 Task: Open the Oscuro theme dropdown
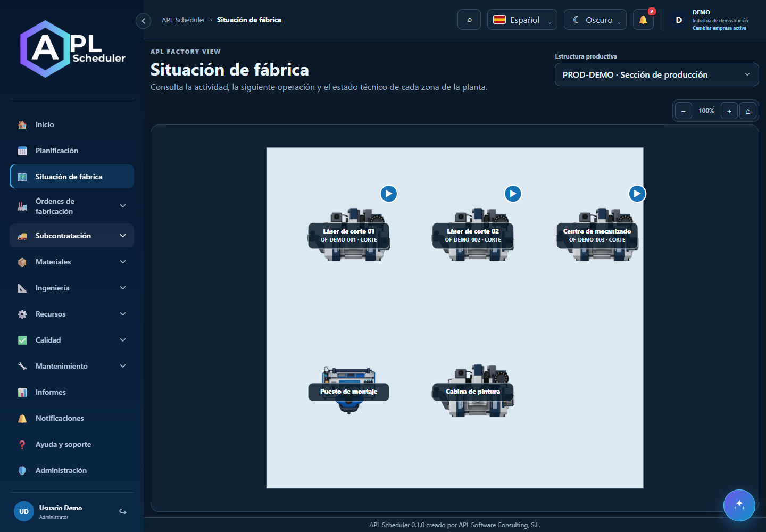click(595, 20)
